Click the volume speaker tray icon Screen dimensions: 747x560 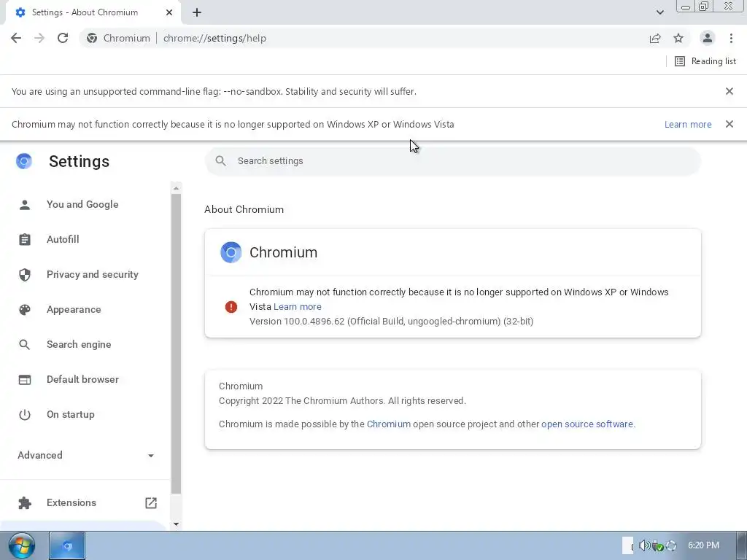(x=644, y=545)
